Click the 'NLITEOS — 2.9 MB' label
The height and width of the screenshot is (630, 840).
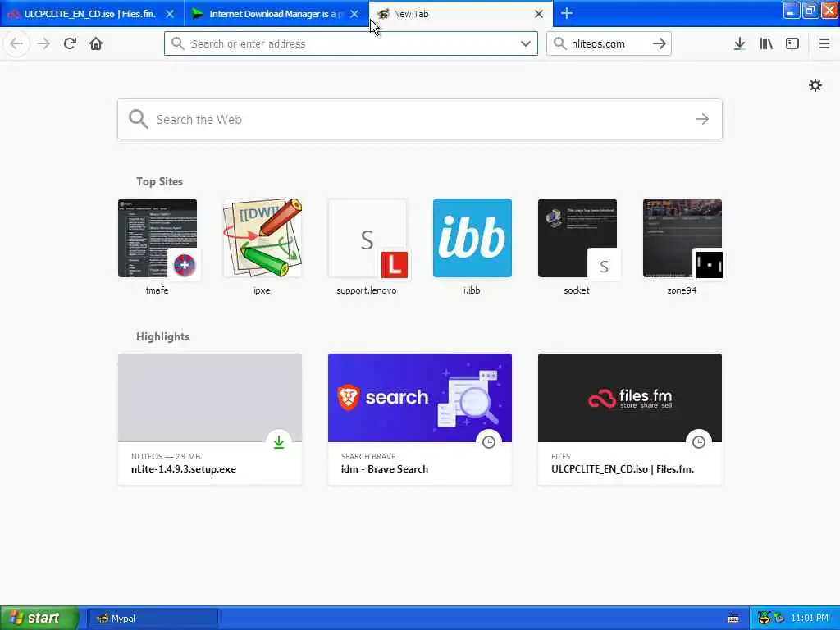pos(166,456)
